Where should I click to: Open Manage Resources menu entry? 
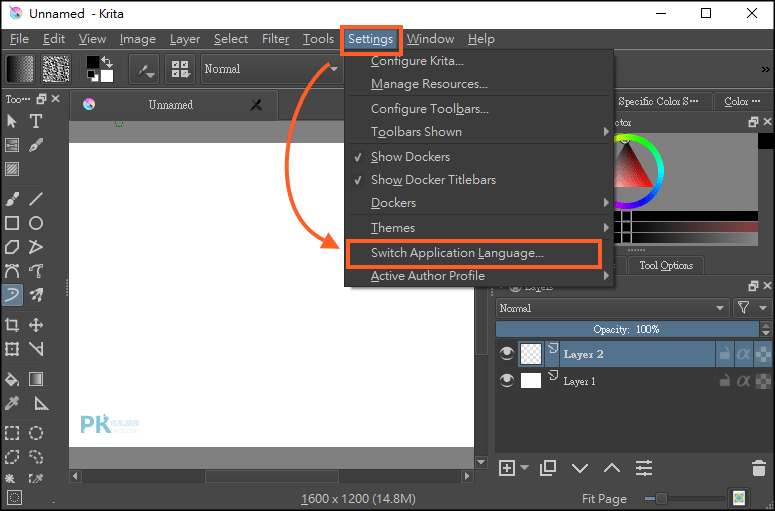[x=479, y=84]
